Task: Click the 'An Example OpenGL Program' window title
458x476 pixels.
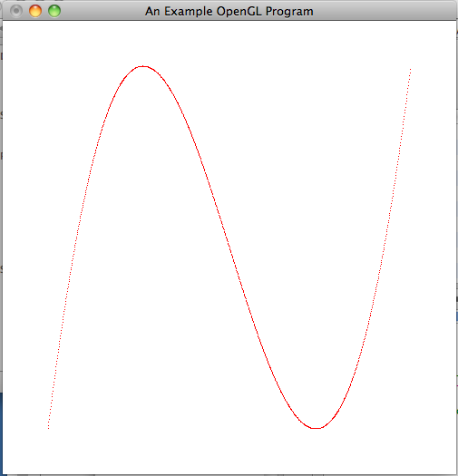Action: click(x=229, y=12)
